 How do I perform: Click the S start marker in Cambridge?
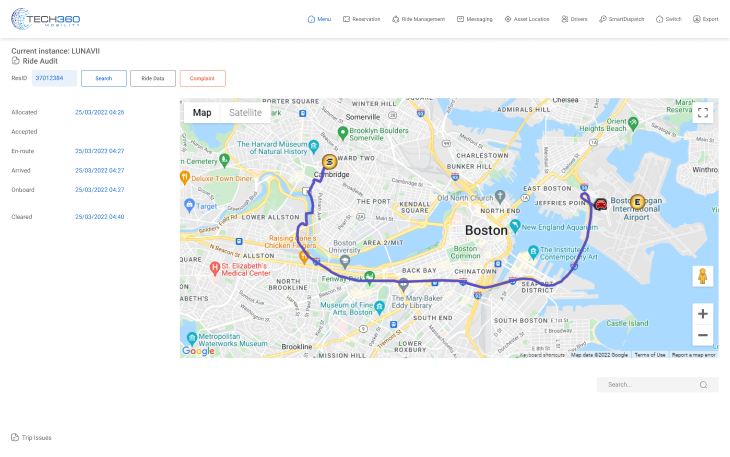pos(330,162)
